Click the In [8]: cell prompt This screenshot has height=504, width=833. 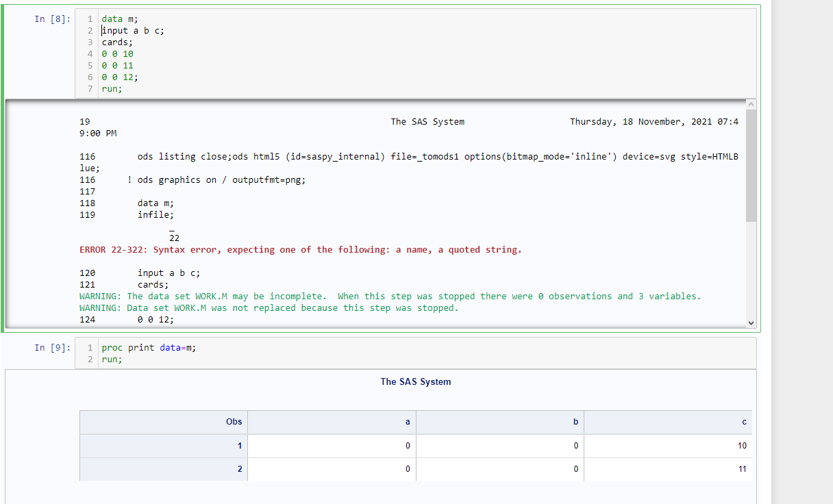coord(50,18)
